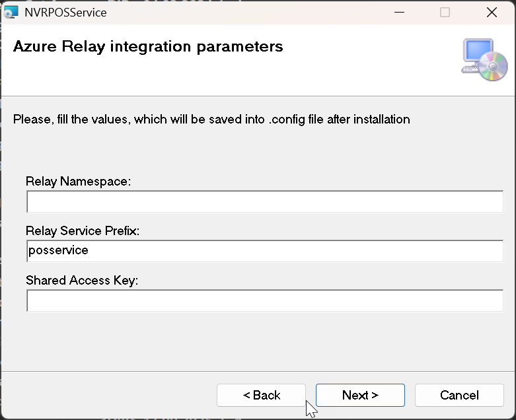Click the "Relay Namespace:" label
Viewport: 516px width, 420px height.
(x=79, y=182)
